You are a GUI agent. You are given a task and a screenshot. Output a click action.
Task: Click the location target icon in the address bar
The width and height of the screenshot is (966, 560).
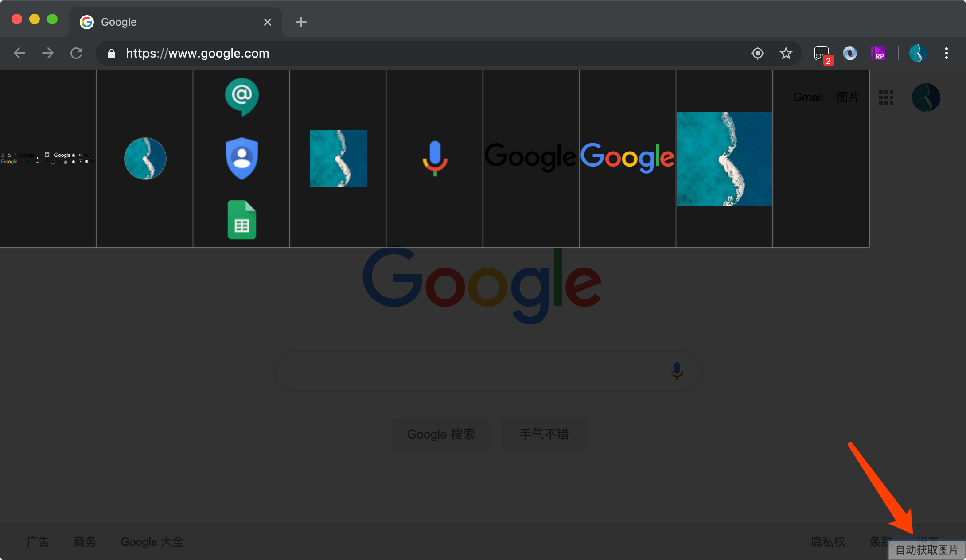pos(758,54)
